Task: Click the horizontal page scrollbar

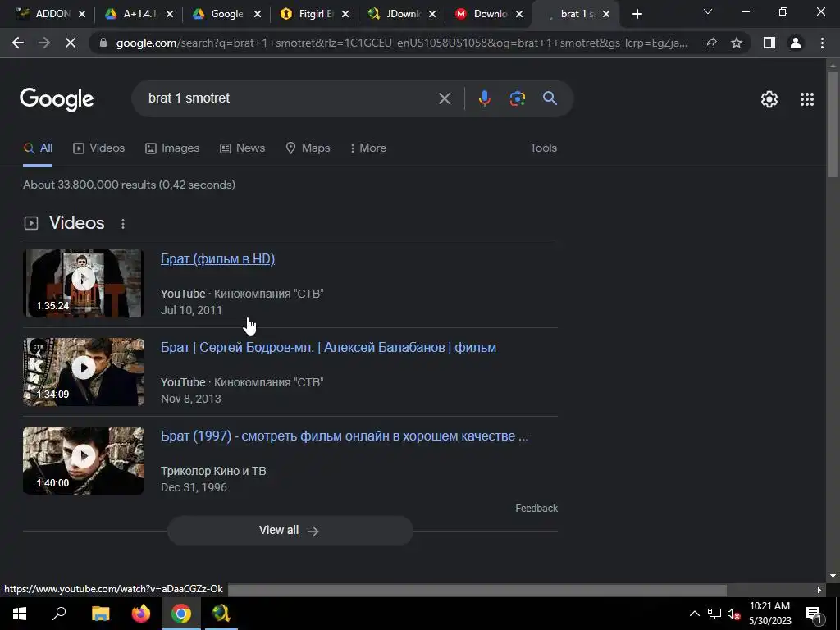Action: coord(477,590)
